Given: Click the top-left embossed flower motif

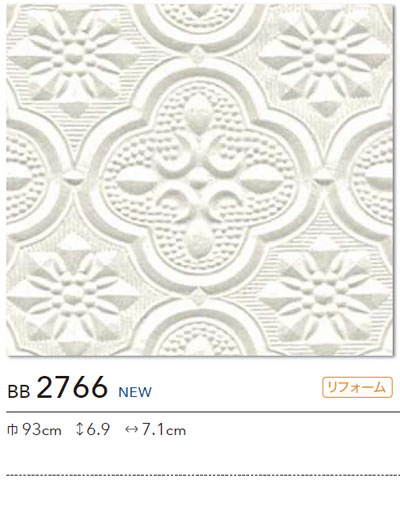Looking at the screenshot, I should pos(72,57).
